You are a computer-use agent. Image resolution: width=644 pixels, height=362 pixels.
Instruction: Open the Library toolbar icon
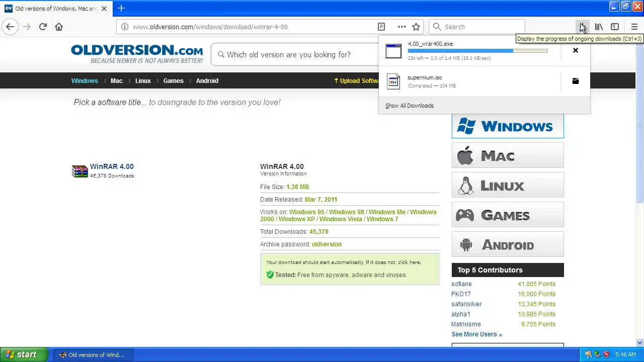coord(599,27)
